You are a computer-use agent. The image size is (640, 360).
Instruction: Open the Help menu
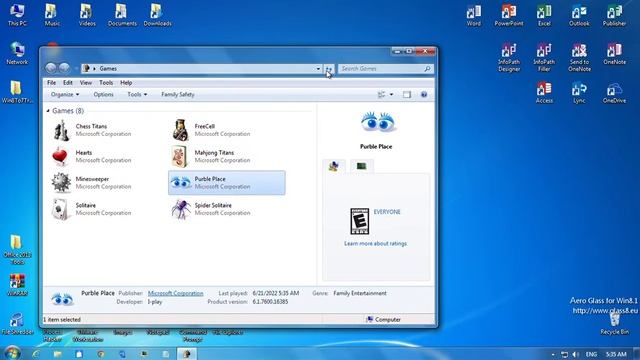126,82
